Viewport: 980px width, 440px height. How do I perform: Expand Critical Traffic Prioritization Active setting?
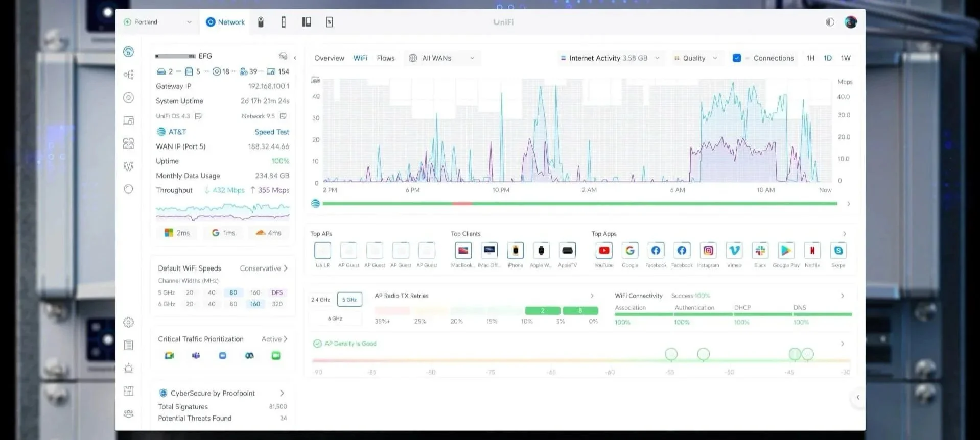point(274,339)
